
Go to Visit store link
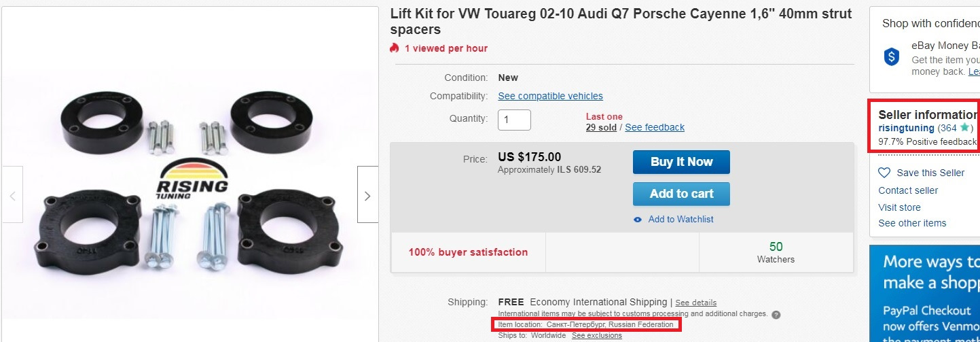[899, 207]
